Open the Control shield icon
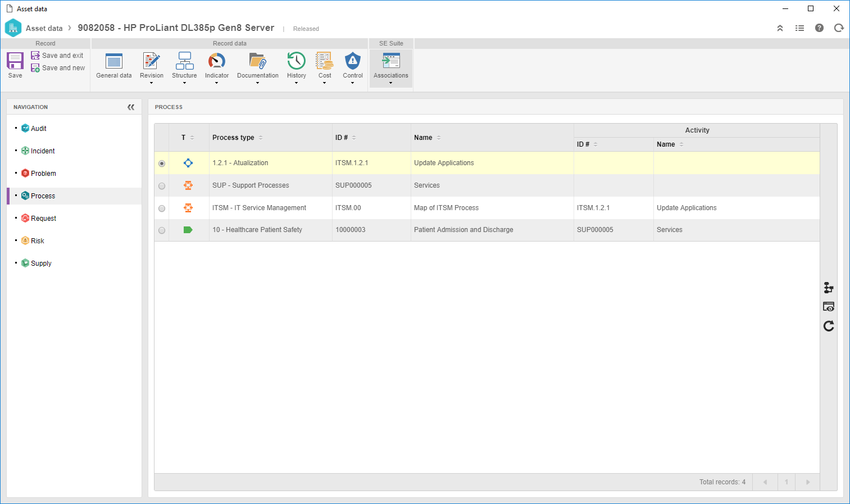The image size is (850, 504). [353, 61]
